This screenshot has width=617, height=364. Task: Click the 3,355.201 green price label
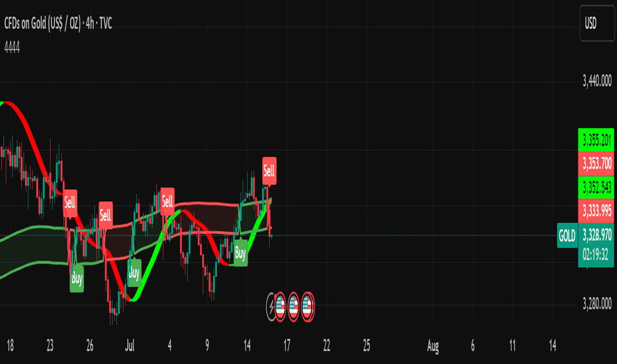tap(596, 140)
